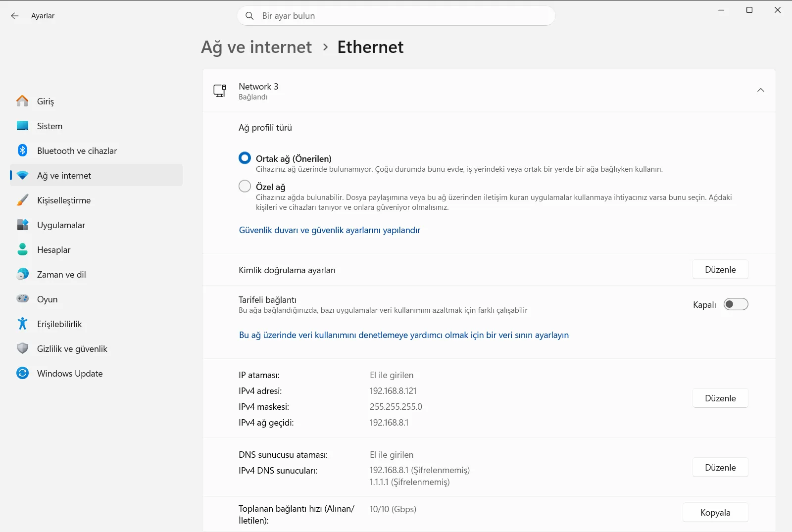
Task: Open the data limit settings link
Action: [x=404, y=335]
